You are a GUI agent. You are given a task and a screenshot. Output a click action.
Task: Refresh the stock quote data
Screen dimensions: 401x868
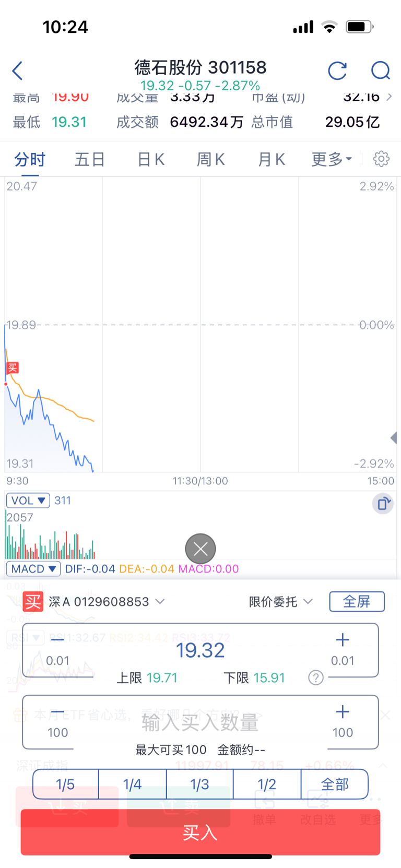tap(337, 70)
